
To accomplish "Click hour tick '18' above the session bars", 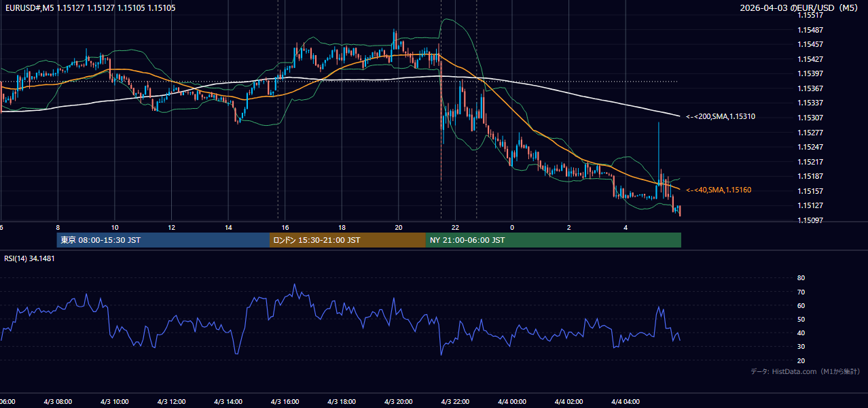I will coord(342,227).
